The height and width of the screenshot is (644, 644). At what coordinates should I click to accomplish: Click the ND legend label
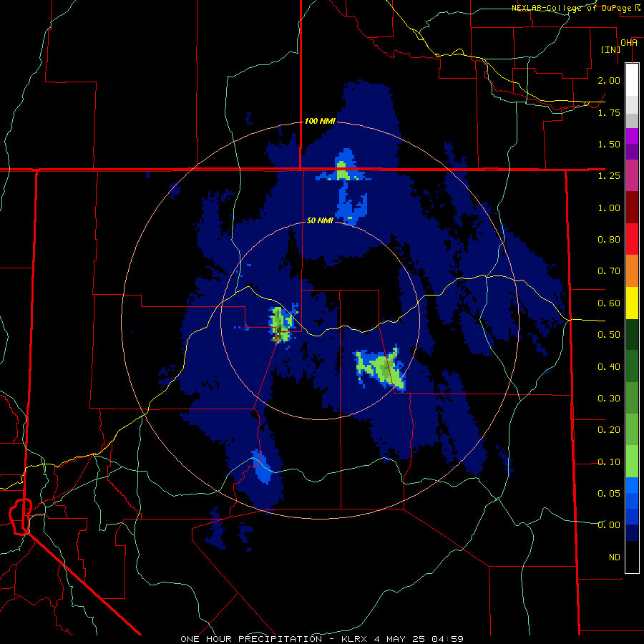(615, 557)
